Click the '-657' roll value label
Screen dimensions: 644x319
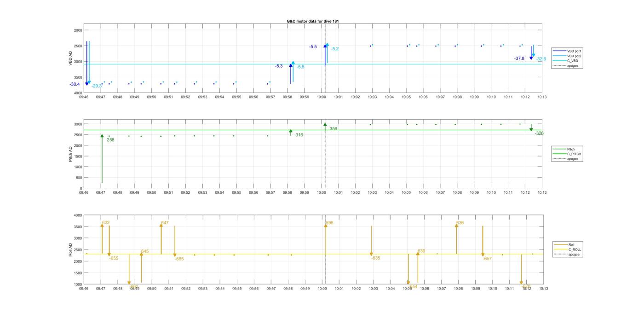pos(487,259)
